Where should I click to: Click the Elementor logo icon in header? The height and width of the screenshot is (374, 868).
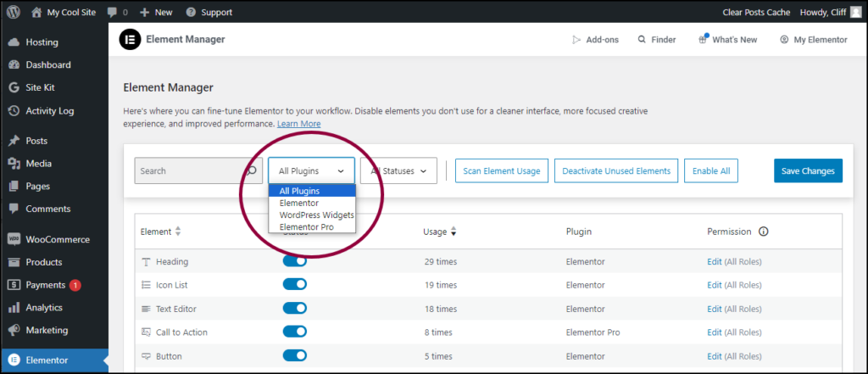pos(130,39)
